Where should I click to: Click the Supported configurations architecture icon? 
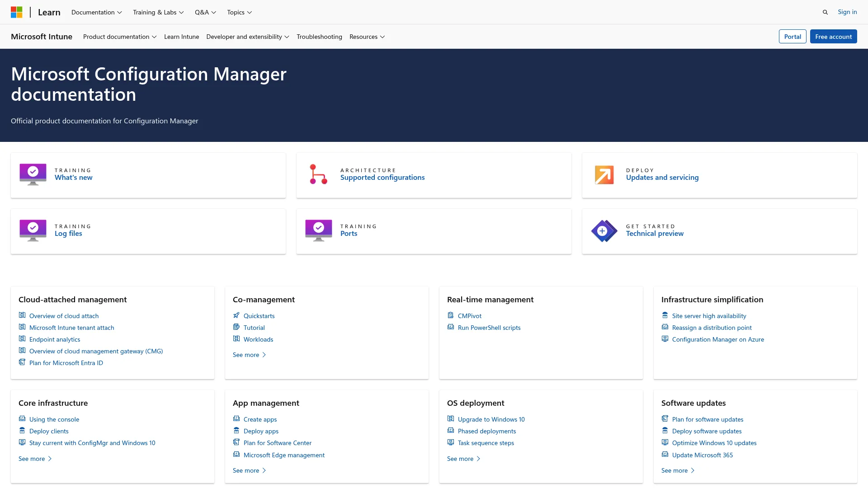pyautogui.click(x=319, y=174)
